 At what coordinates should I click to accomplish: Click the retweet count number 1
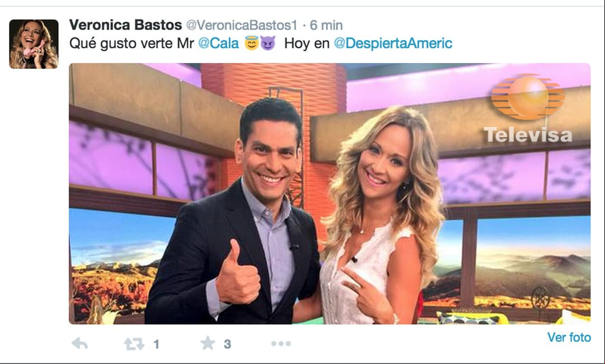[156, 344]
